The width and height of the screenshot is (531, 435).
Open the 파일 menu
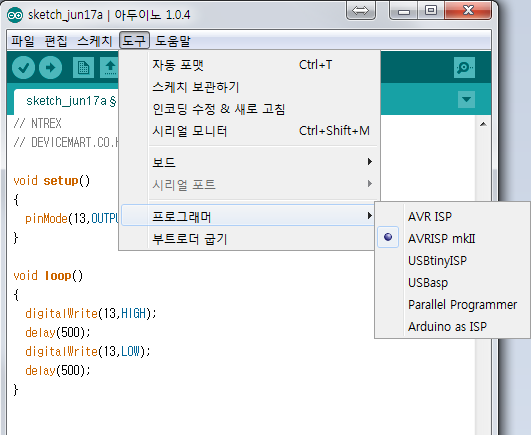click(23, 41)
